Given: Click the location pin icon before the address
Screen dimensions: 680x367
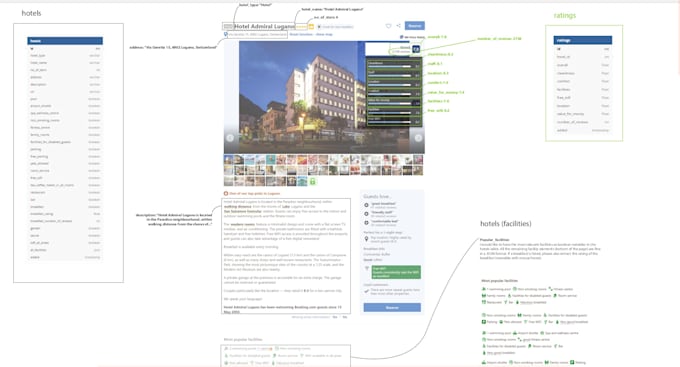Looking at the screenshot, I should pyautogui.click(x=226, y=34).
